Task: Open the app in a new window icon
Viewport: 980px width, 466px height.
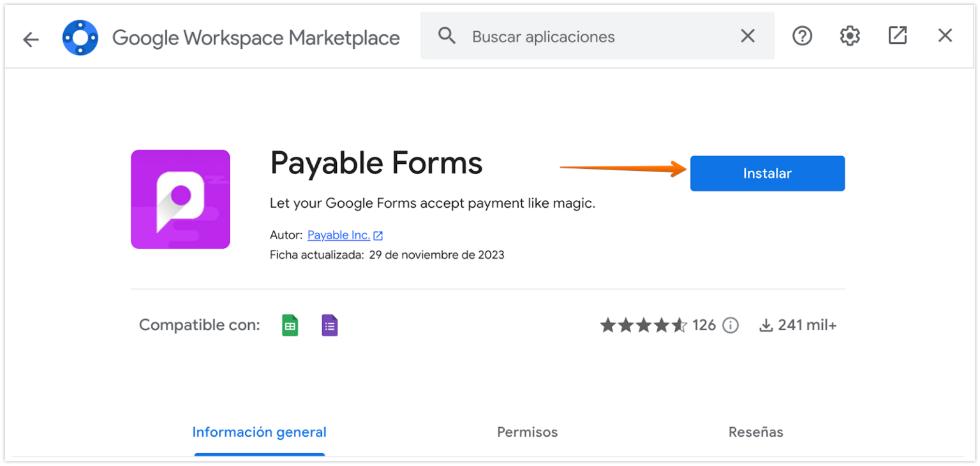Action: click(x=897, y=36)
